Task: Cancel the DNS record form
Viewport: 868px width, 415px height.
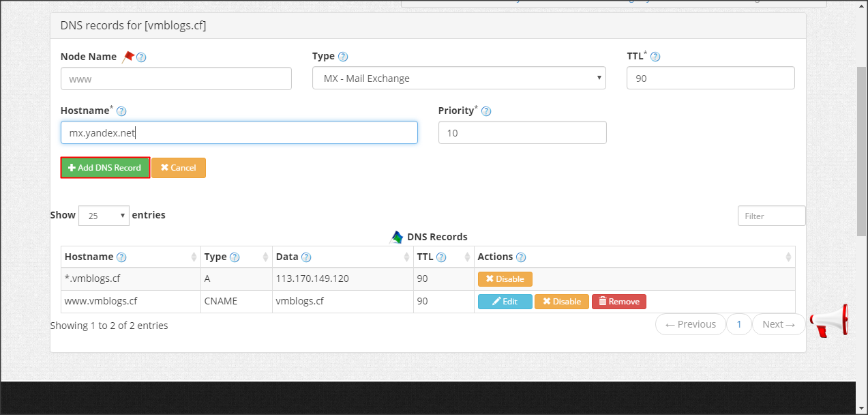Action: coord(178,168)
